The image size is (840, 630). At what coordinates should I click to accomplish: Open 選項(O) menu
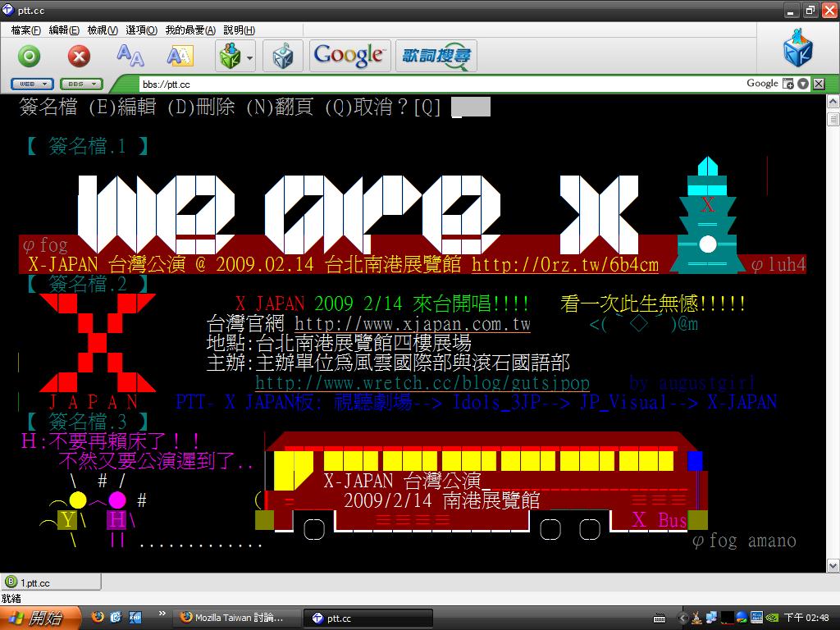[x=141, y=30]
